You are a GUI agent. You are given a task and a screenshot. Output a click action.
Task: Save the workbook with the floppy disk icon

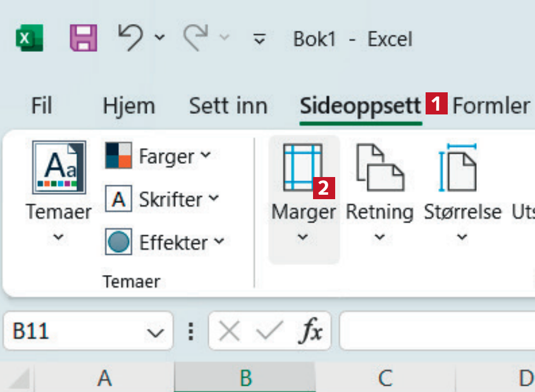83,39
